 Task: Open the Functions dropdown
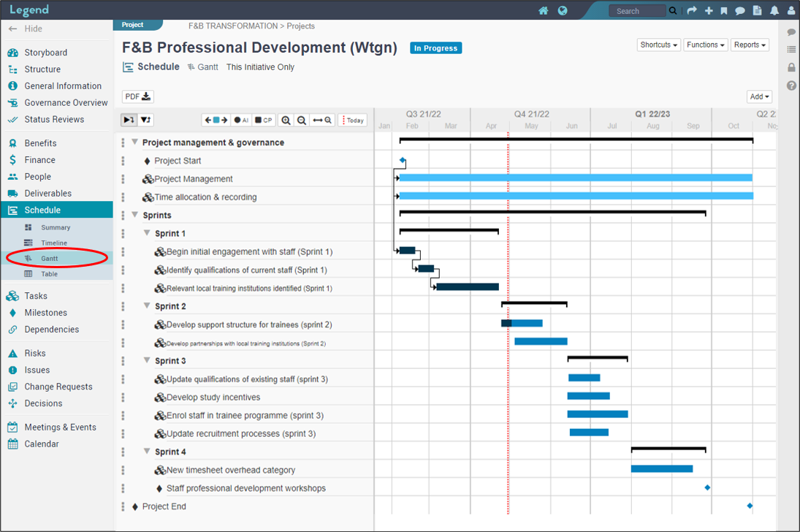(706, 45)
